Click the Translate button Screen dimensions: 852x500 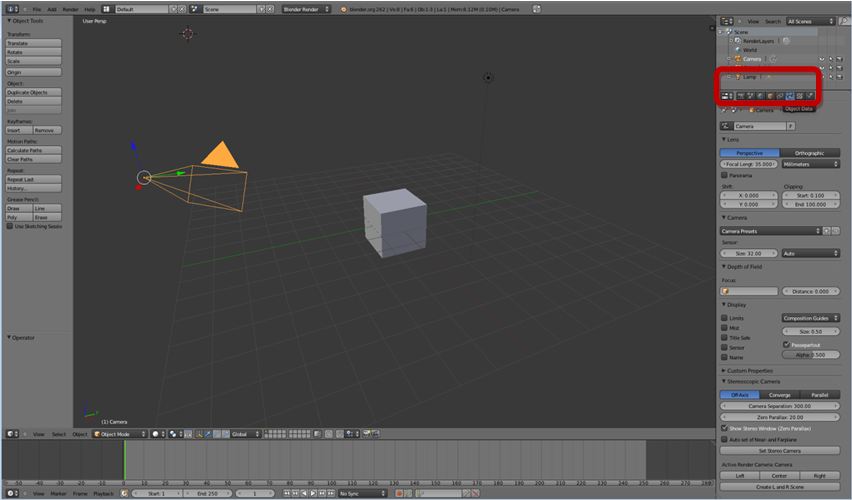click(34, 43)
